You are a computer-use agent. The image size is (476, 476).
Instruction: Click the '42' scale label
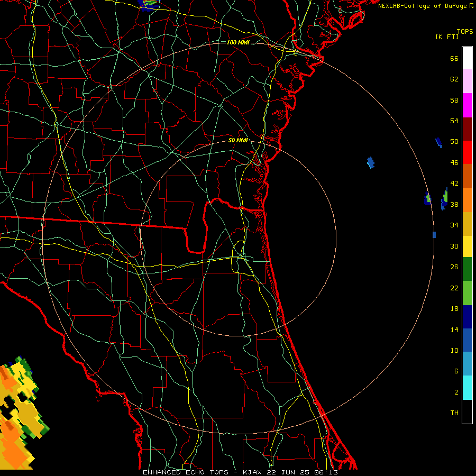pos(454,184)
